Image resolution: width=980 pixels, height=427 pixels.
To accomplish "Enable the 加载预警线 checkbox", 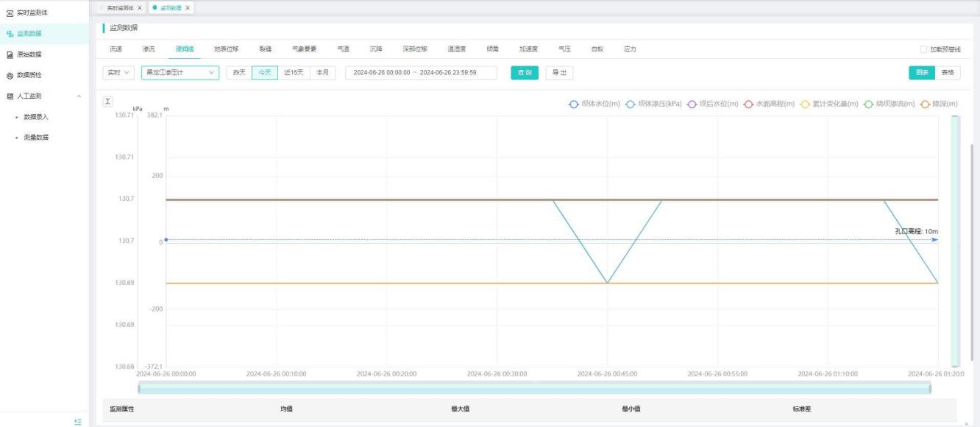I will (923, 49).
